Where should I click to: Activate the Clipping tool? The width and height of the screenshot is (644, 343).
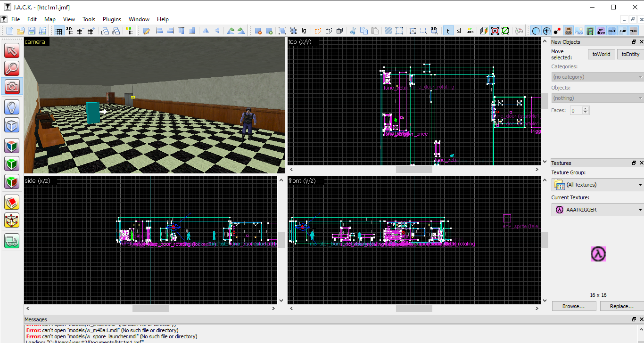pos(12,203)
